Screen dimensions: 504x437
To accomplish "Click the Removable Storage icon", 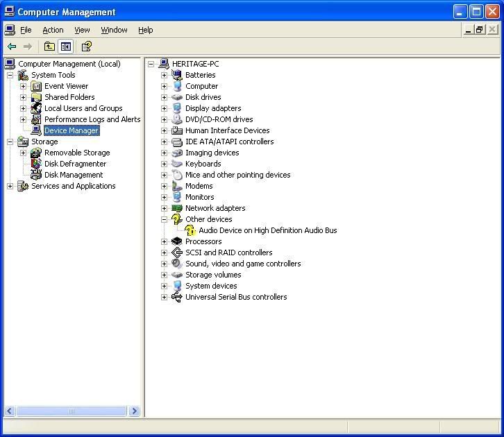I will click(x=36, y=153).
